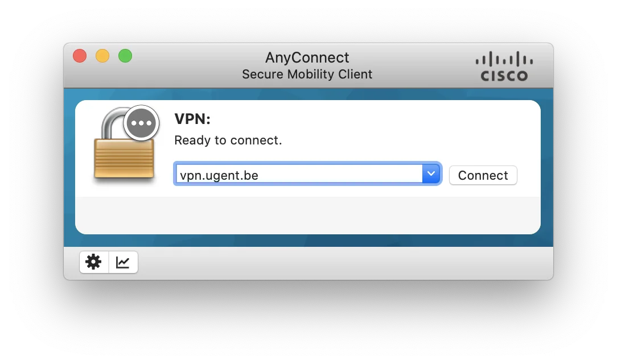The width and height of the screenshot is (617, 364).
Task: Click the vpn.ugent.be server address field
Action: (x=299, y=173)
